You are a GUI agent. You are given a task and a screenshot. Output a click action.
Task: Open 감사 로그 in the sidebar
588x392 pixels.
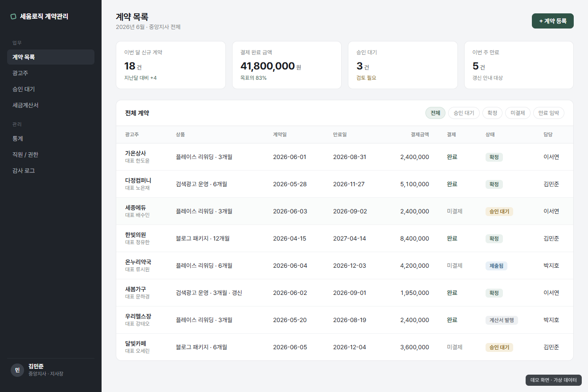[51, 171]
